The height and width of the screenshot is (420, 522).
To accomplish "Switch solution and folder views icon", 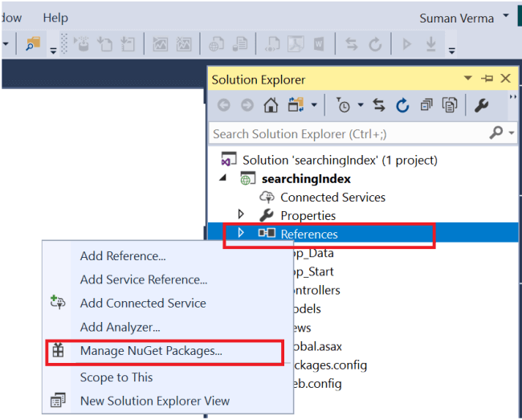I will 296,105.
